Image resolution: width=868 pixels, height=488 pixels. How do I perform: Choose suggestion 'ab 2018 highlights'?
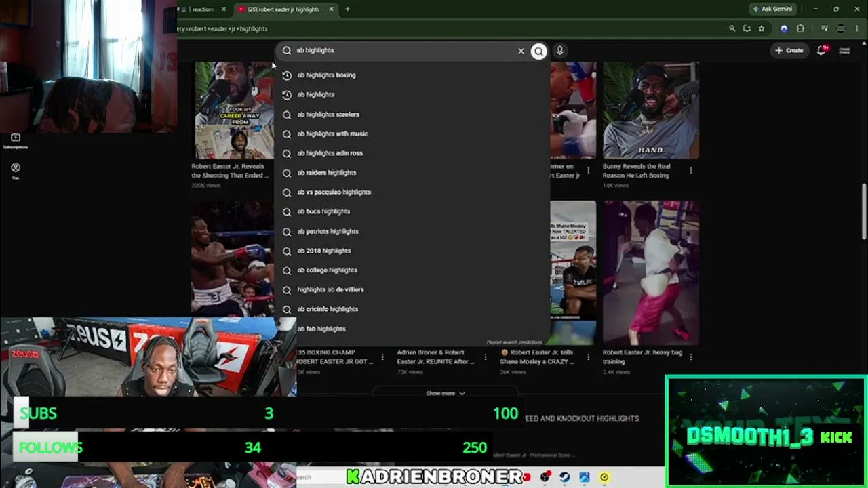click(x=412, y=251)
